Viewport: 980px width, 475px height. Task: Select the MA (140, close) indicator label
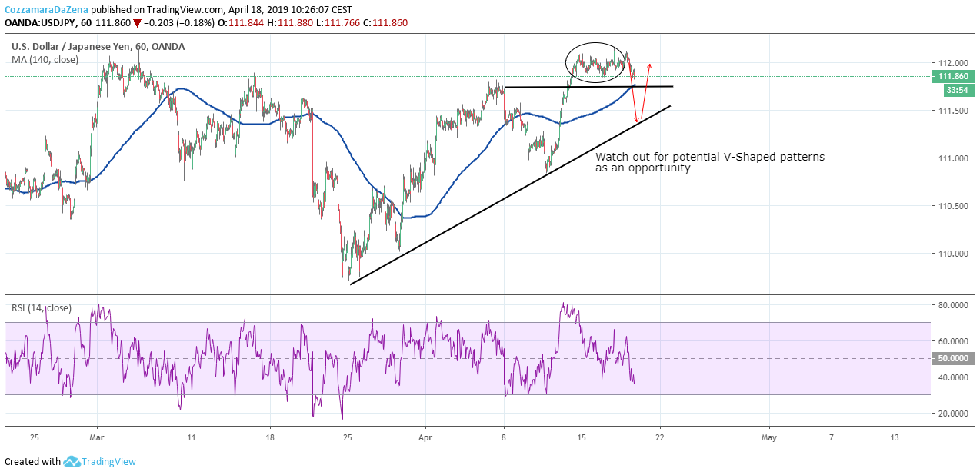[x=45, y=59]
